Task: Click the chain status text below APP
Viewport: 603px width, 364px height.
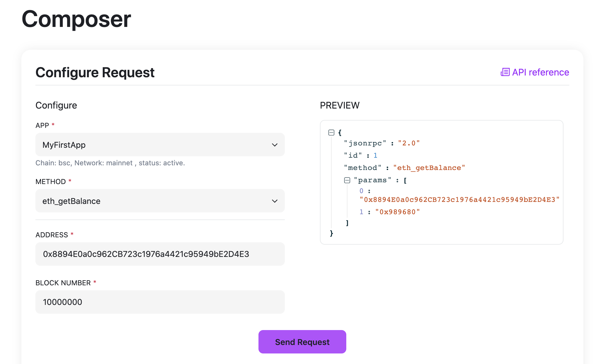Action: pos(110,163)
